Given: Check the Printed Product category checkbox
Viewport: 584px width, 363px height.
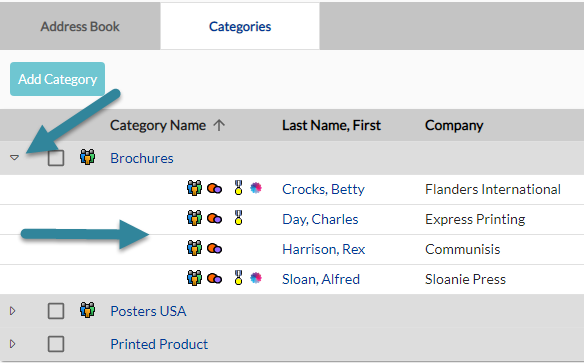Looking at the screenshot, I should tap(56, 344).
